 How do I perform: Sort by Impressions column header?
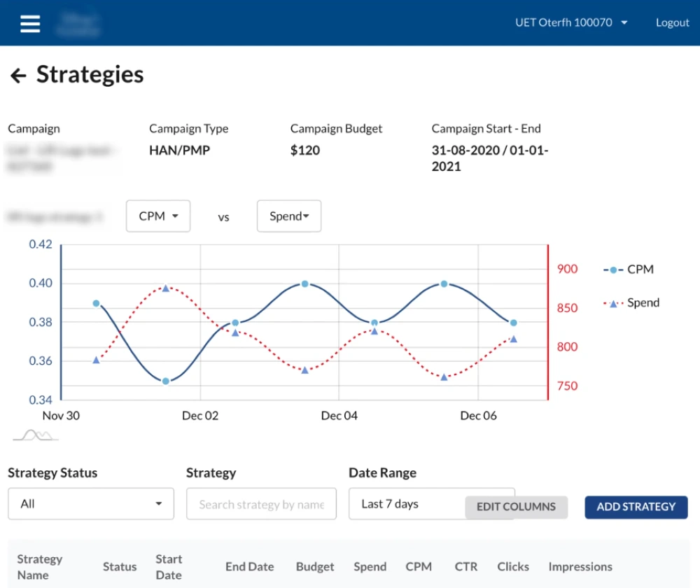tap(580, 566)
